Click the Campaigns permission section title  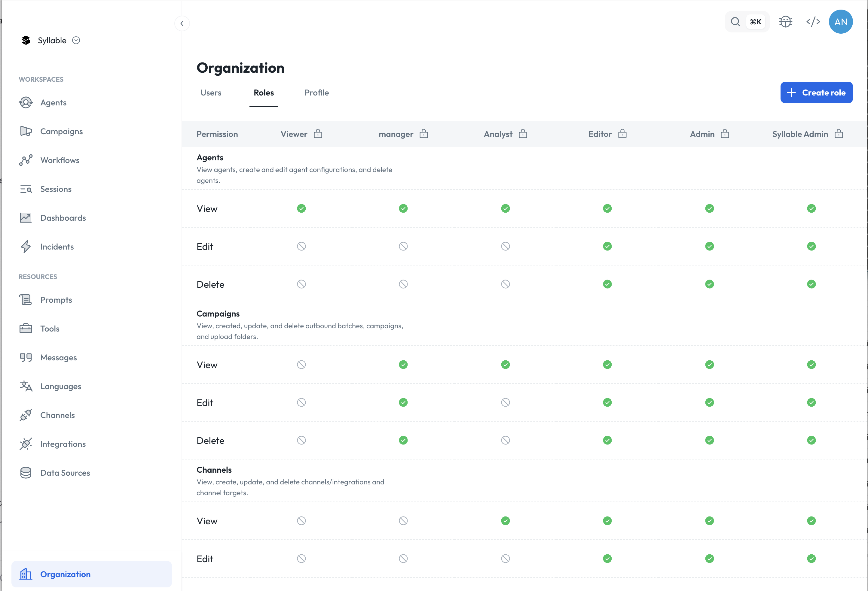[x=218, y=314]
